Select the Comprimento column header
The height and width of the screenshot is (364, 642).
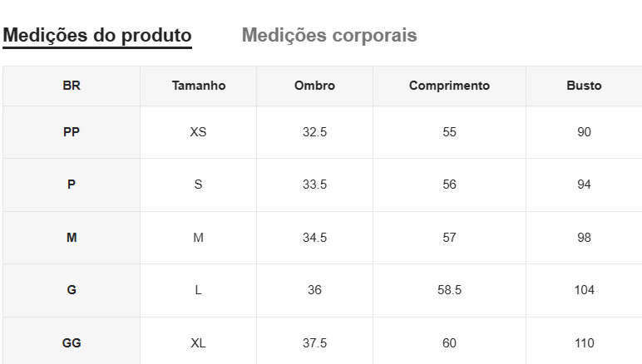point(449,86)
